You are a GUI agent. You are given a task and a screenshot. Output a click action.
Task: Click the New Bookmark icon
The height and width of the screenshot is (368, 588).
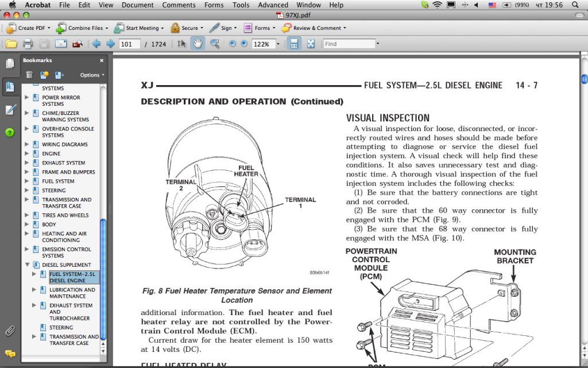pyautogui.click(x=44, y=75)
